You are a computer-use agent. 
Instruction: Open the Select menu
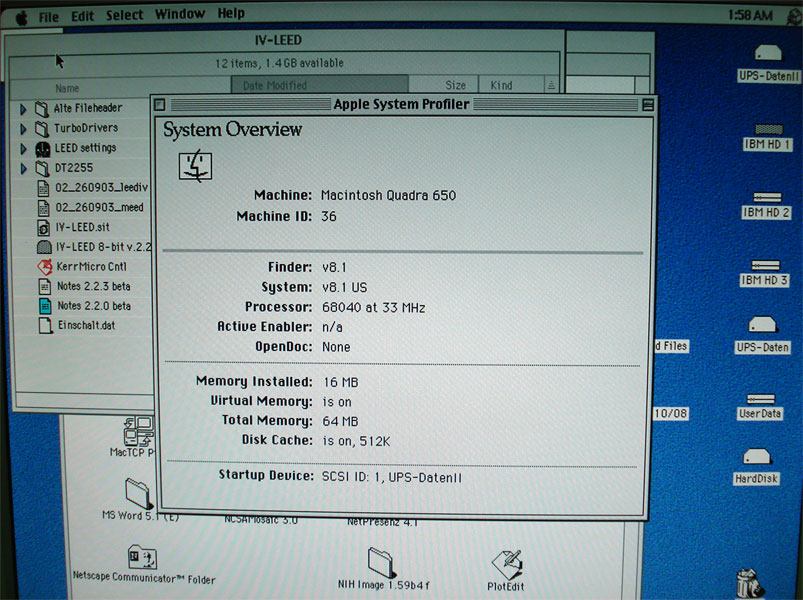pos(124,15)
